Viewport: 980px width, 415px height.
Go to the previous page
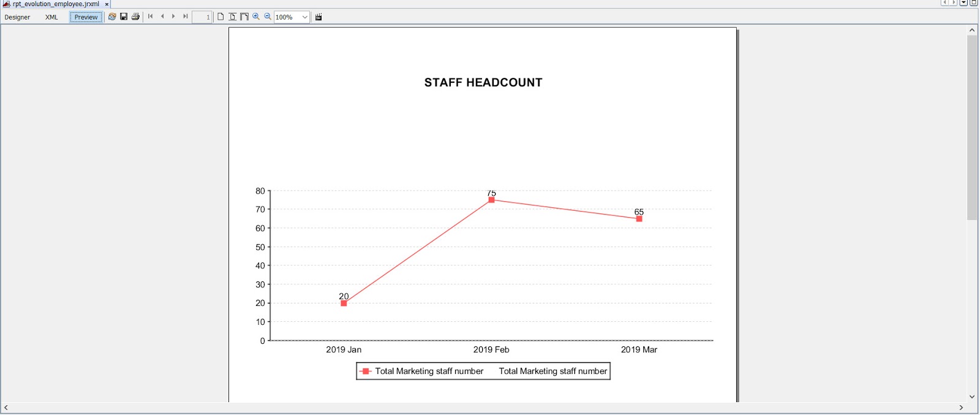pos(162,17)
